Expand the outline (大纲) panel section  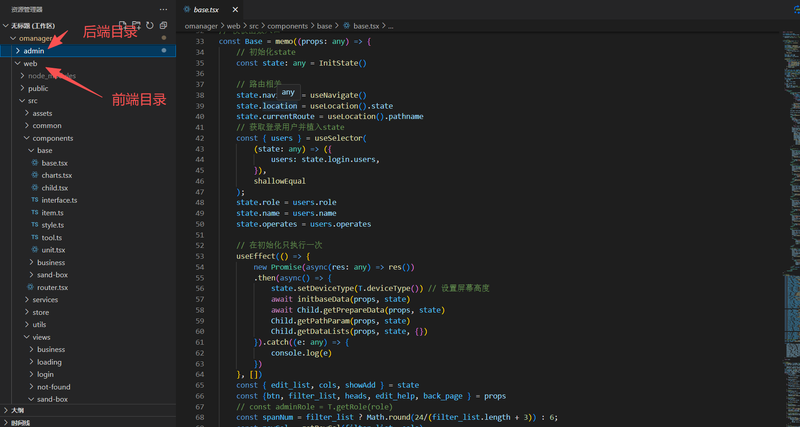(x=19, y=410)
